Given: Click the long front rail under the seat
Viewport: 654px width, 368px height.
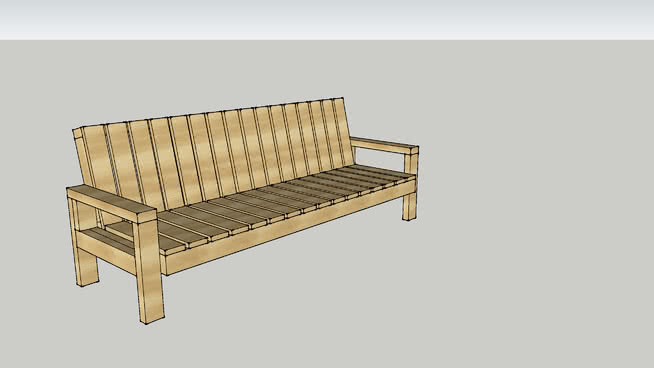Looking at the screenshot, I should coord(288,227).
